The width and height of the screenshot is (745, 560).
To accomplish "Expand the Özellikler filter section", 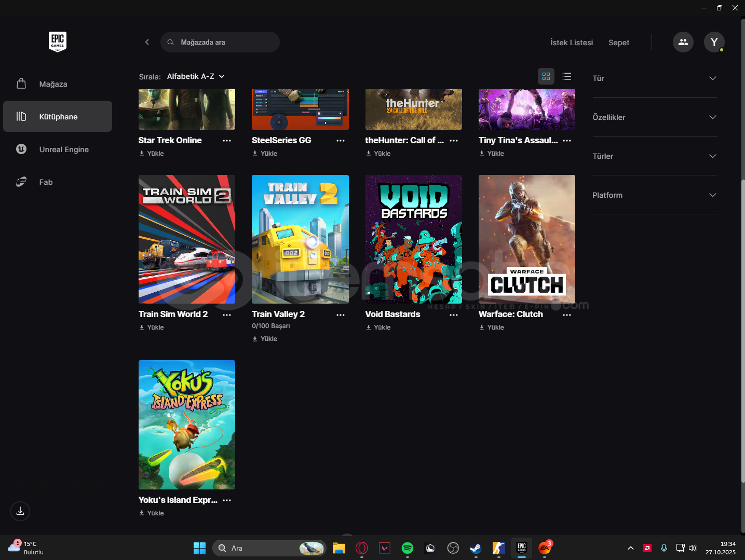I will 655,117.
